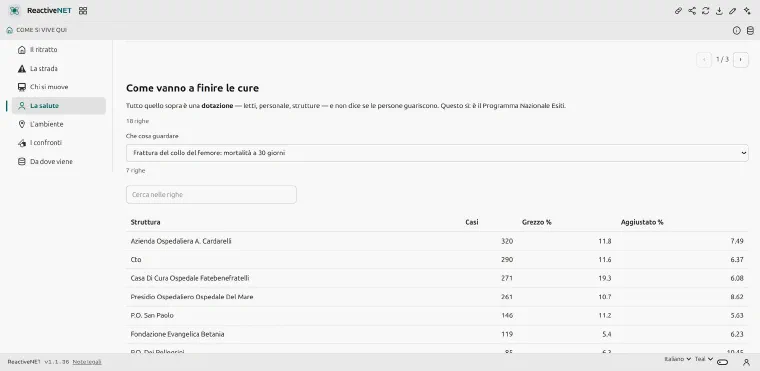Click the link (chain) icon in the top toolbar
760x371 pixels.
tap(679, 11)
